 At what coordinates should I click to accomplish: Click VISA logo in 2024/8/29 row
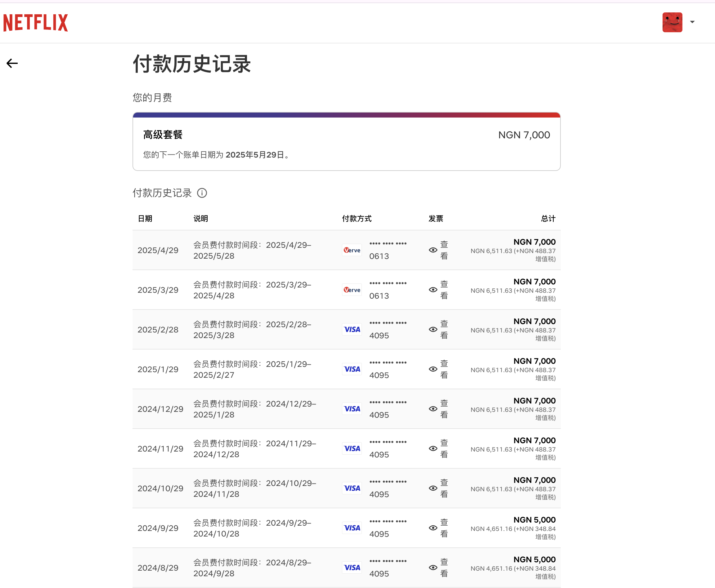[x=352, y=567]
